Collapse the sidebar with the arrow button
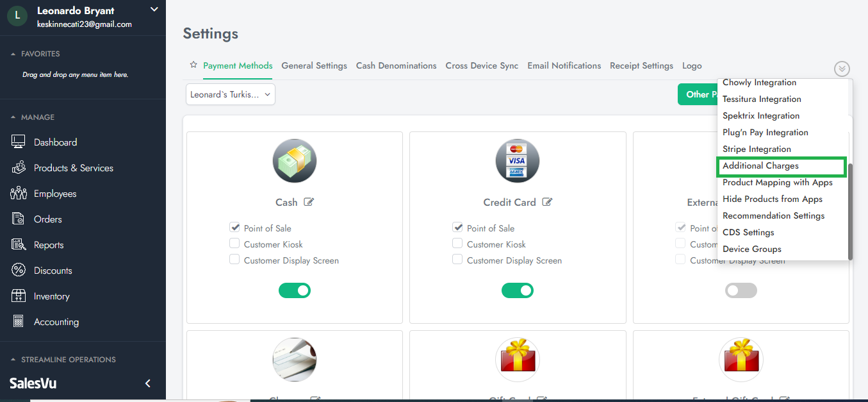The width and height of the screenshot is (868, 402). tap(148, 383)
